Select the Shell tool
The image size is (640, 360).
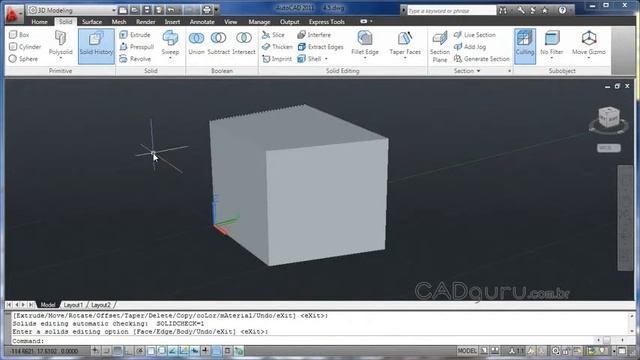[x=309, y=59]
